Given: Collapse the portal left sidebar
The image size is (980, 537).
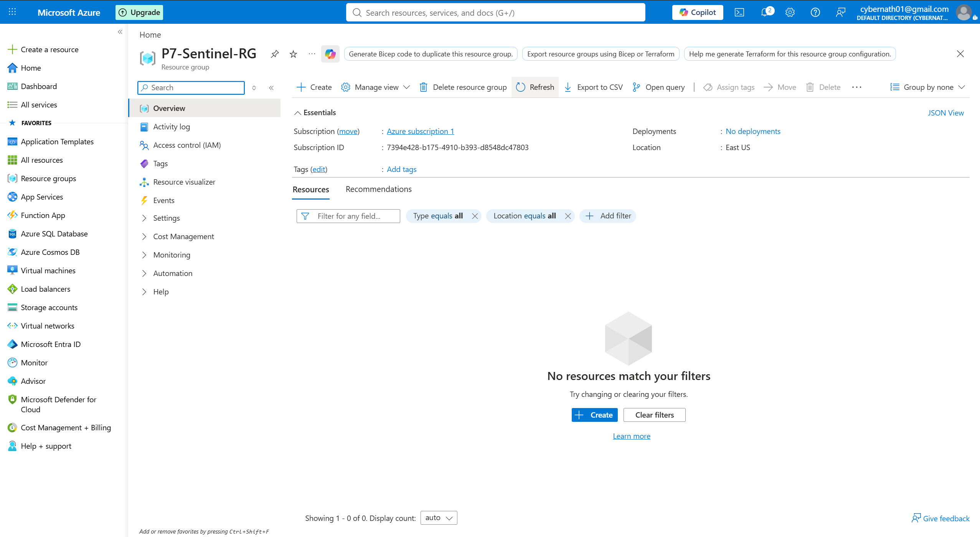Looking at the screenshot, I should [x=120, y=32].
